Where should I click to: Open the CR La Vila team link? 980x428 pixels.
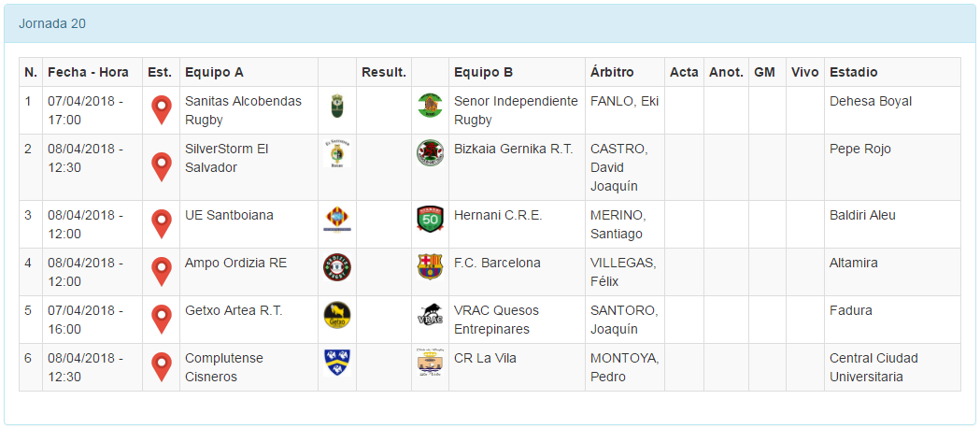point(485,358)
